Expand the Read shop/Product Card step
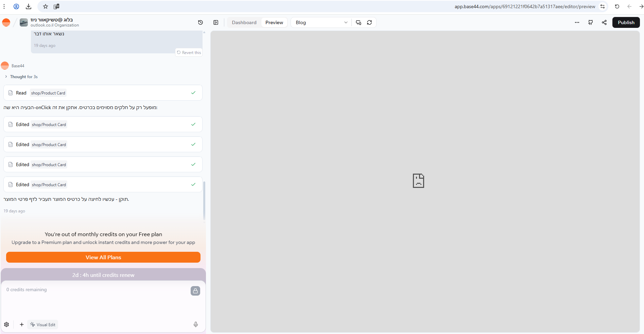644x334 pixels. (x=103, y=93)
